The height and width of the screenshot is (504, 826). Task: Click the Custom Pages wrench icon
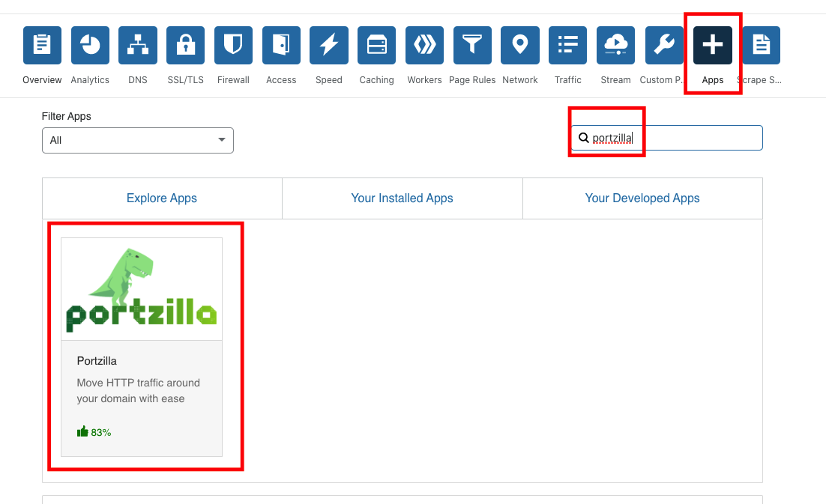tap(663, 46)
